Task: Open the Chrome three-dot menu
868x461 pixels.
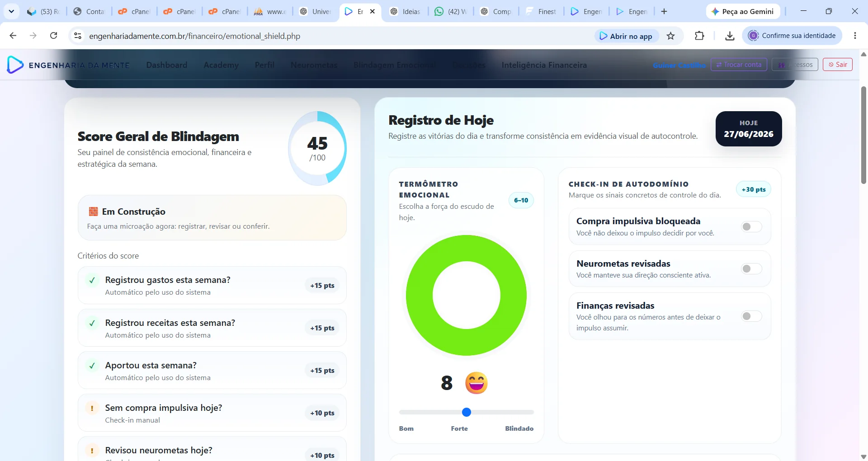Action: click(855, 36)
